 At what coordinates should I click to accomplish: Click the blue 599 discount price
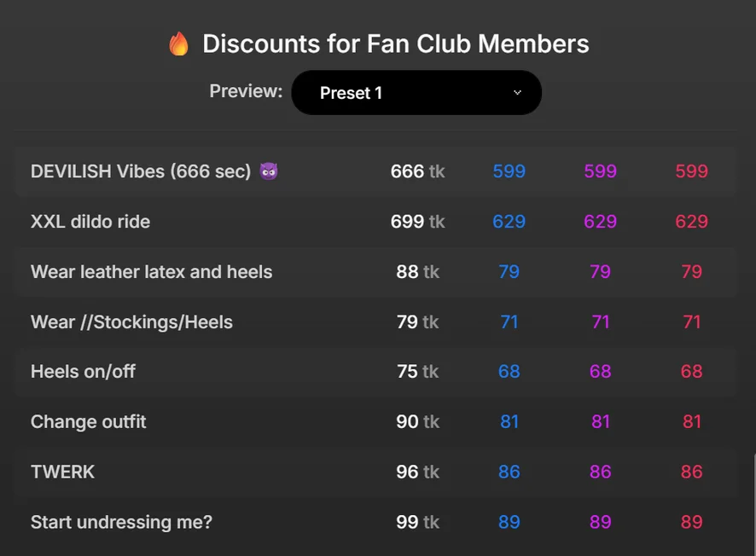coord(509,171)
